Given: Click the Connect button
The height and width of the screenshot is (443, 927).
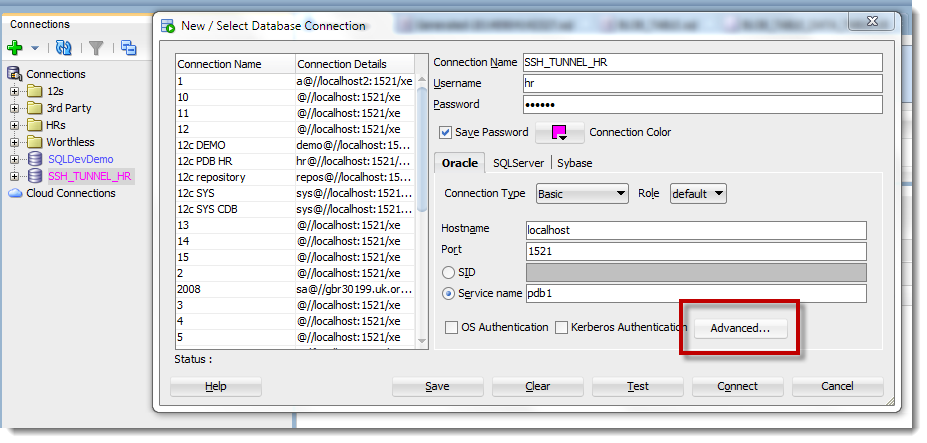Looking at the screenshot, I should point(738,386).
